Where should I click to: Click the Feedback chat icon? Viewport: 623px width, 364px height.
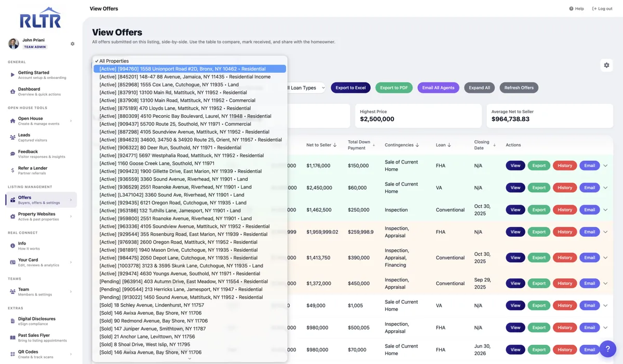click(x=12, y=154)
